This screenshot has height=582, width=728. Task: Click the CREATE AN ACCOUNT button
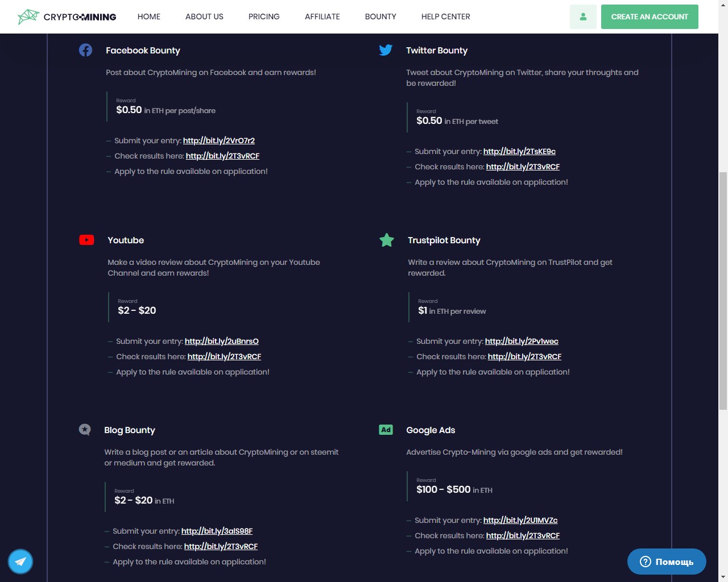(x=650, y=16)
